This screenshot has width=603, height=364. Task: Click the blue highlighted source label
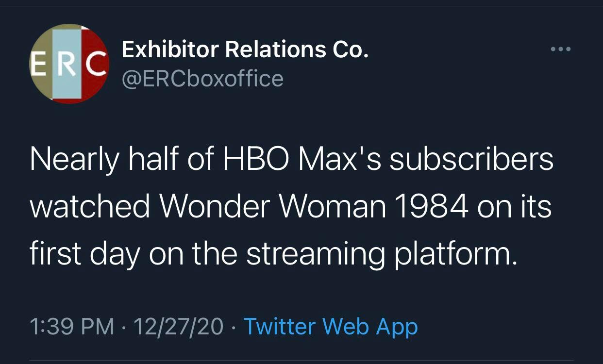click(x=330, y=327)
